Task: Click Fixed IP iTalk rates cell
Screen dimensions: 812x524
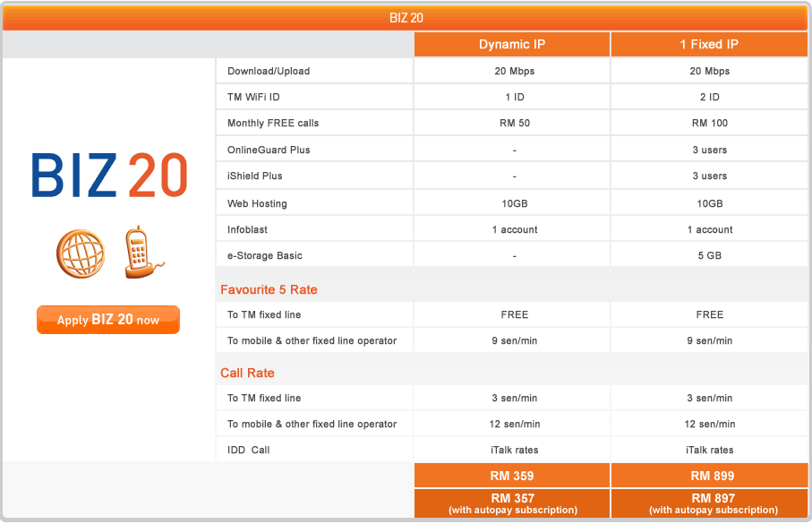Action: coord(709,450)
